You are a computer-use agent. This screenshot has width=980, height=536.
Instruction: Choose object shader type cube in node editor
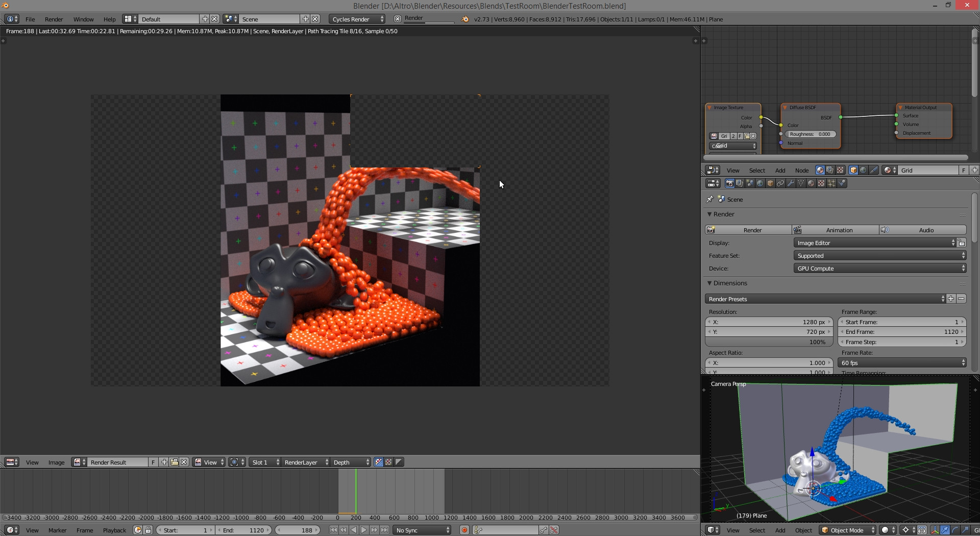tap(853, 170)
